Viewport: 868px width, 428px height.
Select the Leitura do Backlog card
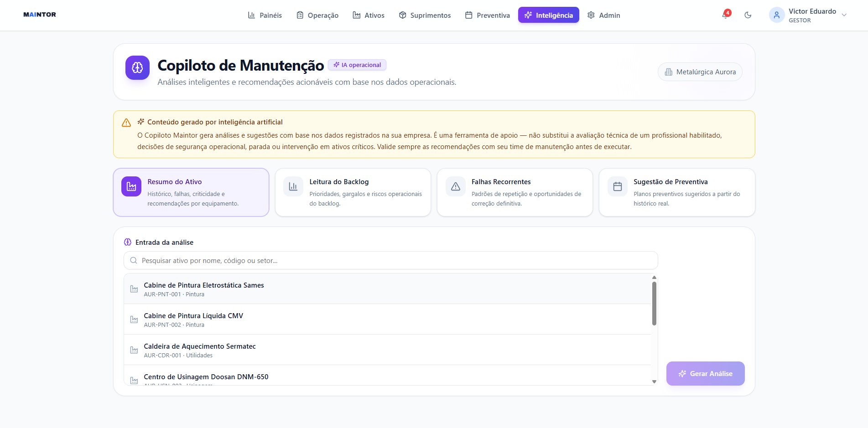point(353,192)
